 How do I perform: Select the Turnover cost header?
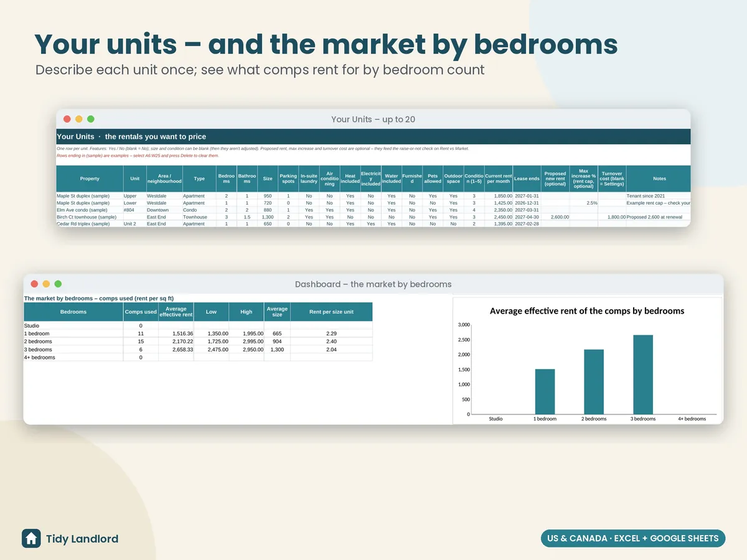click(612, 179)
